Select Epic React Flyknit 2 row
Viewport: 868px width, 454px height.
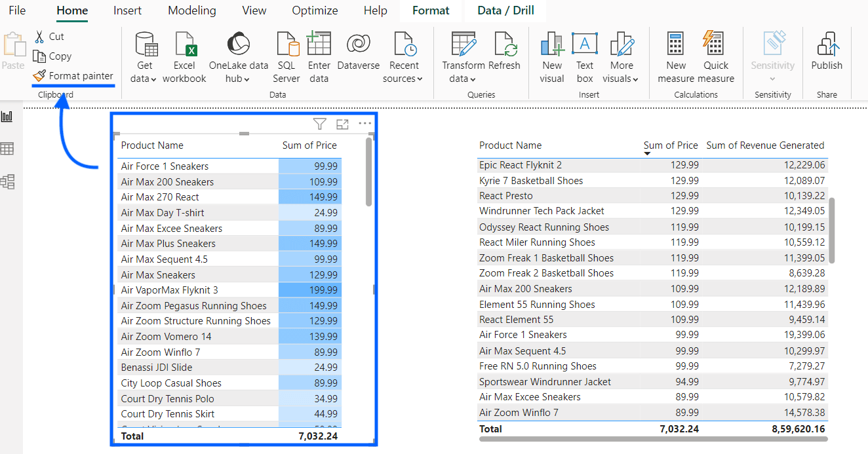[652, 165]
